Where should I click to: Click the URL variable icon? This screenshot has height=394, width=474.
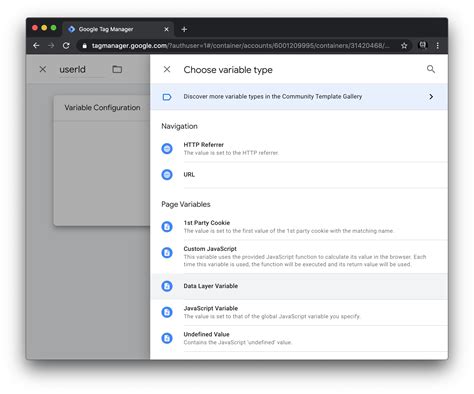167,174
